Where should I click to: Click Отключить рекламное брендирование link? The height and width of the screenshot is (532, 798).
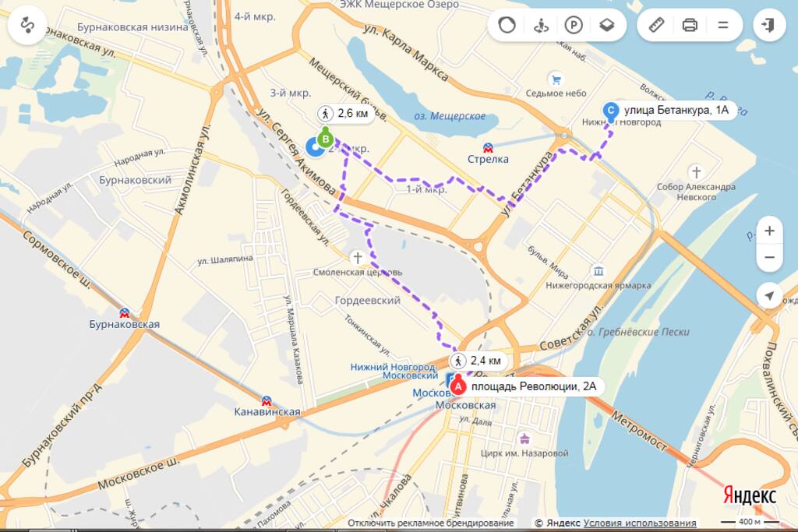pyautogui.click(x=430, y=523)
